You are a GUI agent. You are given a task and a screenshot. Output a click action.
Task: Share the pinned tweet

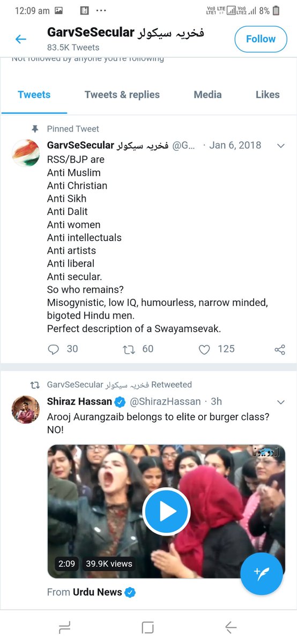point(279,349)
